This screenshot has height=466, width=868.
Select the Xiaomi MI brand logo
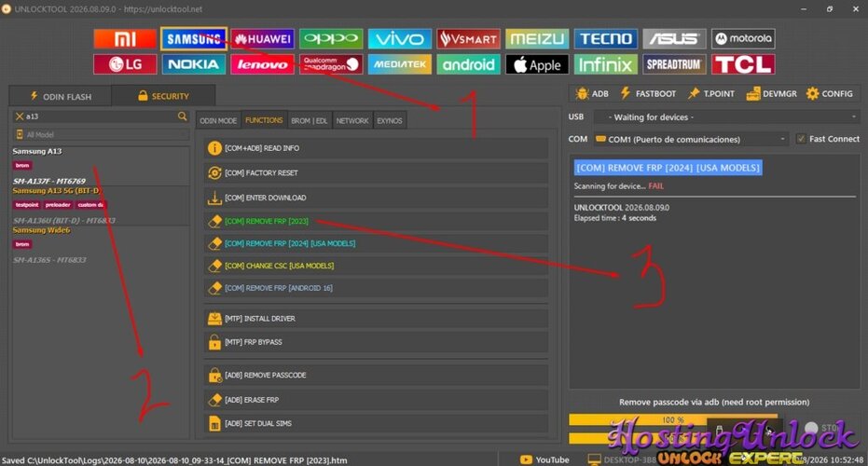click(125, 39)
